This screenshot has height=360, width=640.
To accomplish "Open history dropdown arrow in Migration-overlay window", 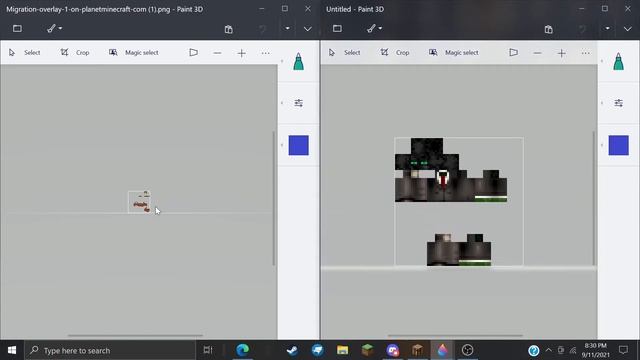I will [x=287, y=29].
